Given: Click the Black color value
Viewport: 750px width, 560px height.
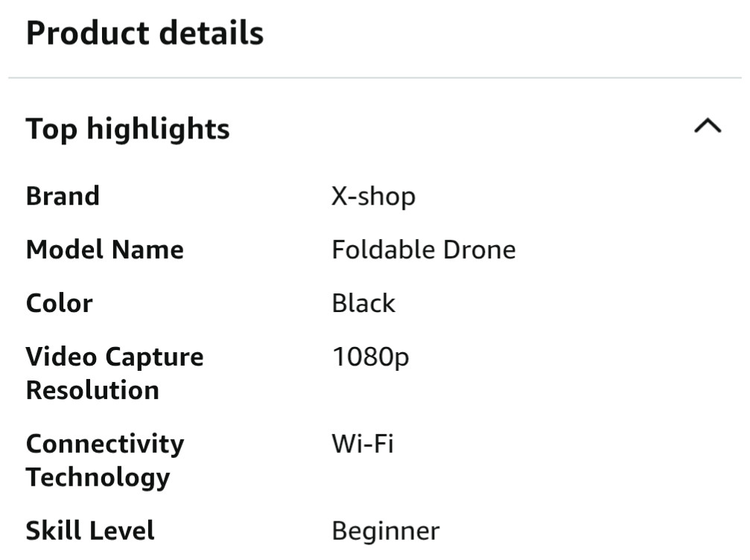Looking at the screenshot, I should (363, 303).
